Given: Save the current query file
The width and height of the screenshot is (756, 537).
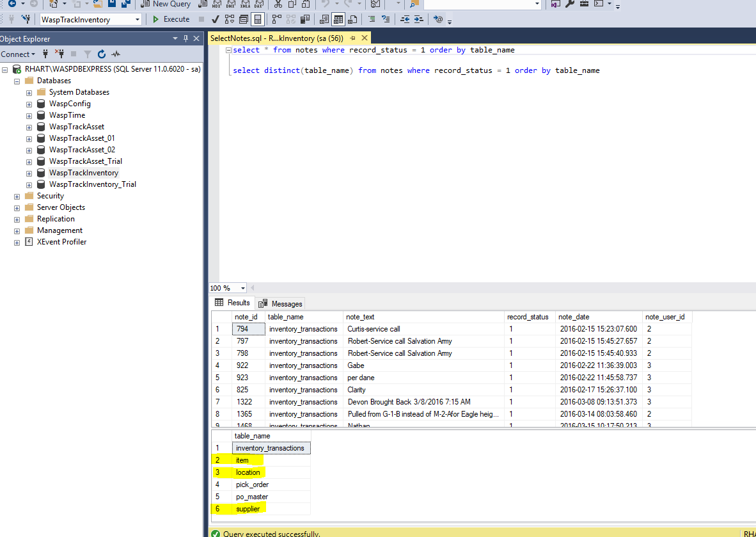Looking at the screenshot, I should tap(111, 5).
